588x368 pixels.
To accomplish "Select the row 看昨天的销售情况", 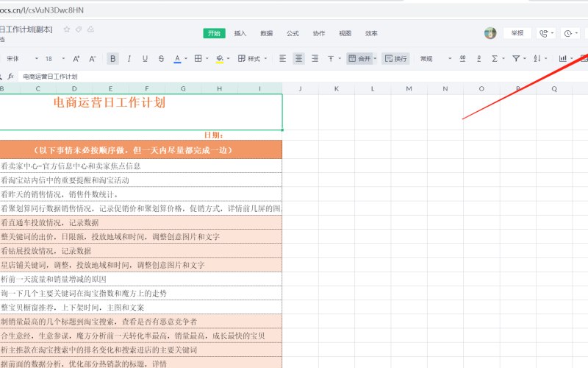I will 141,194.
